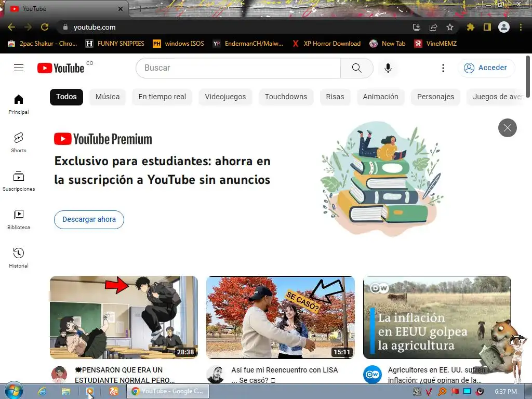Go back with the browser arrow
This screenshot has width=532, height=399.
click(11, 27)
